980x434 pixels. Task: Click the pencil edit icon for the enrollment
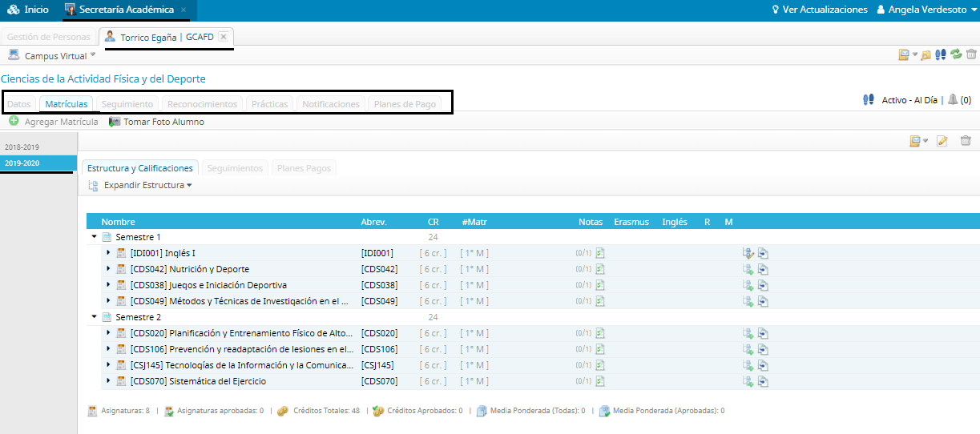pyautogui.click(x=942, y=141)
